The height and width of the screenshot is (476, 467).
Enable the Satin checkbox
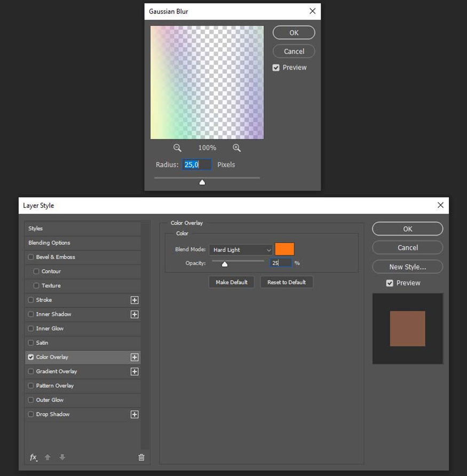coord(30,343)
